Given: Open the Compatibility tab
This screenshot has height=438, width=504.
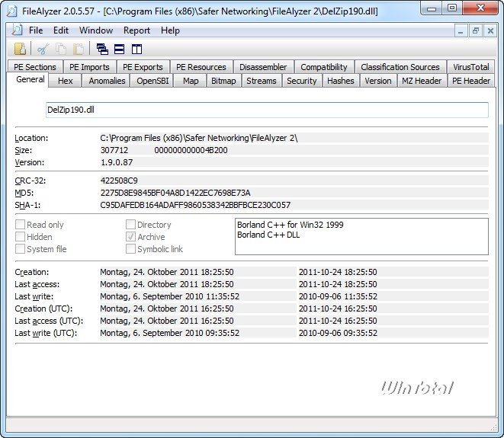Looking at the screenshot, I should (x=324, y=67).
